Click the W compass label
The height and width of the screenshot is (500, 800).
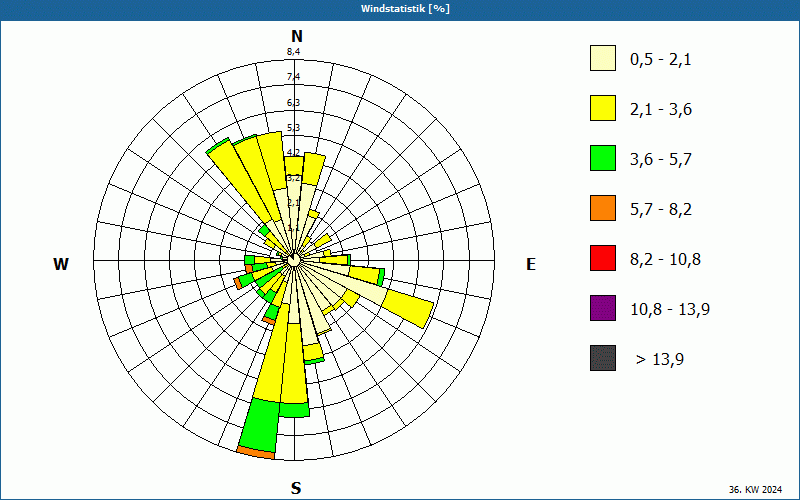pos(61,264)
